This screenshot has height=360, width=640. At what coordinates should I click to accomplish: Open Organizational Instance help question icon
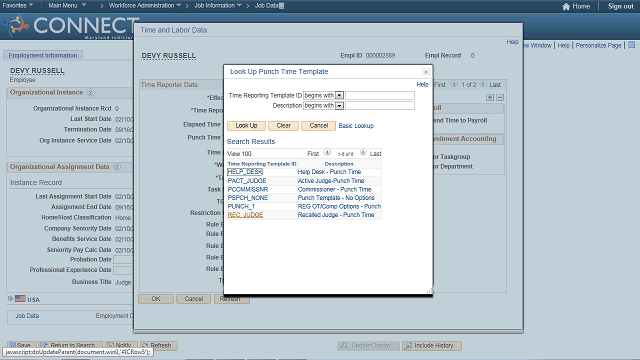tap(91, 93)
